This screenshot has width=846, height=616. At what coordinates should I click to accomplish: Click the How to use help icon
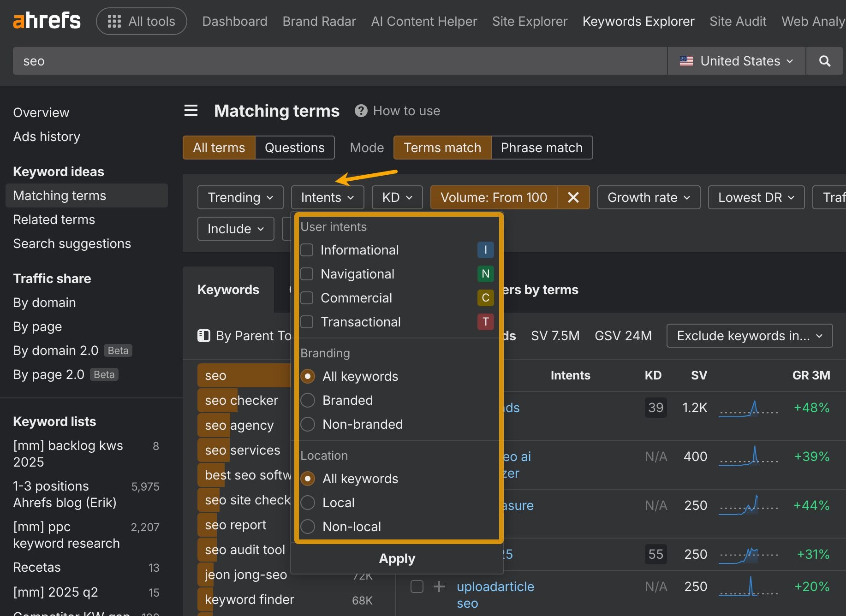coord(361,111)
